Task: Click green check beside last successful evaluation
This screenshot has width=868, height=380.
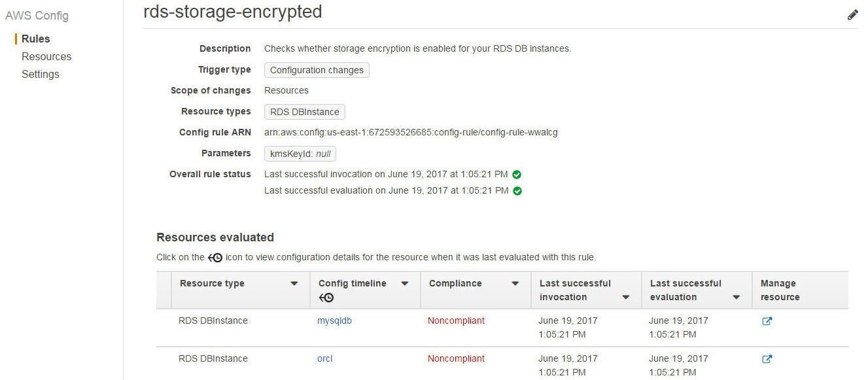Action: [517, 191]
